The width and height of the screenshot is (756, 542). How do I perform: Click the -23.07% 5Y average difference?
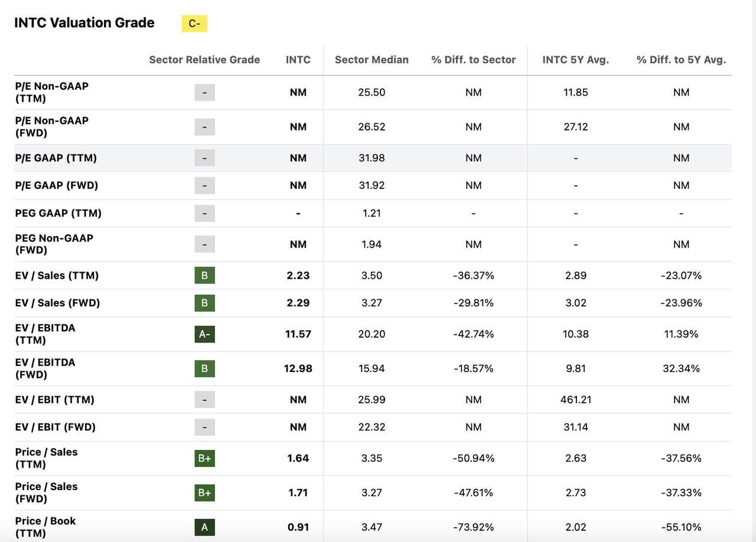tap(682, 276)
